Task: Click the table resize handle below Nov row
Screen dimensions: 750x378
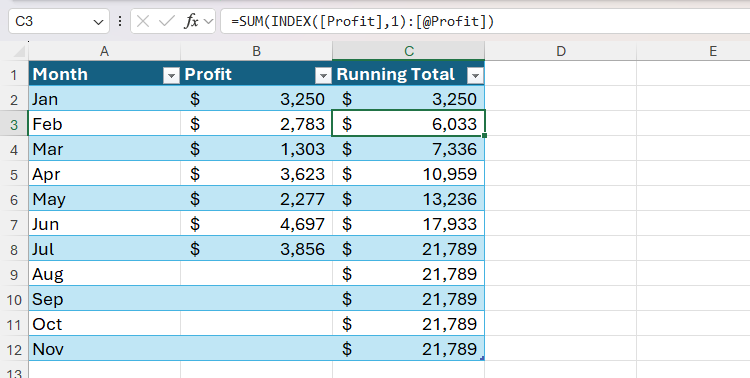Action: [x=482, y=358]
